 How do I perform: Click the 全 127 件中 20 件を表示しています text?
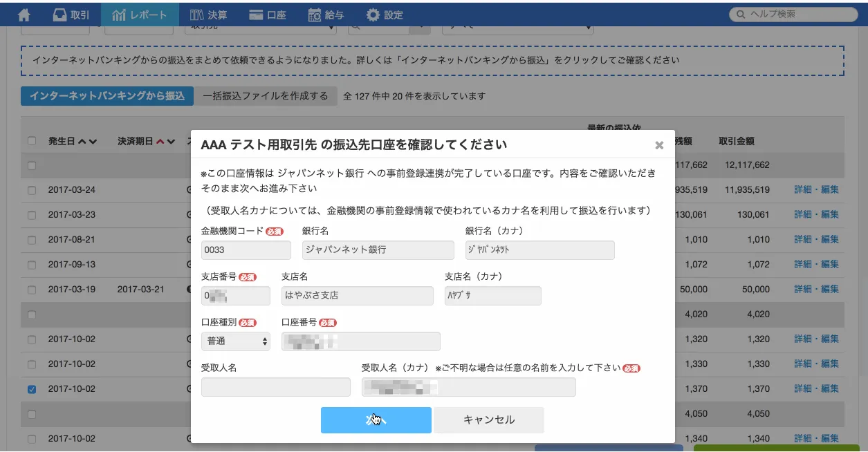click(414, 96)
